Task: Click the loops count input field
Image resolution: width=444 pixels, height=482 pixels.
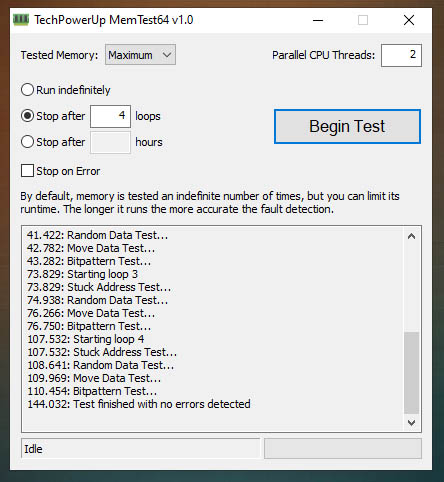Action: [110, 116]
